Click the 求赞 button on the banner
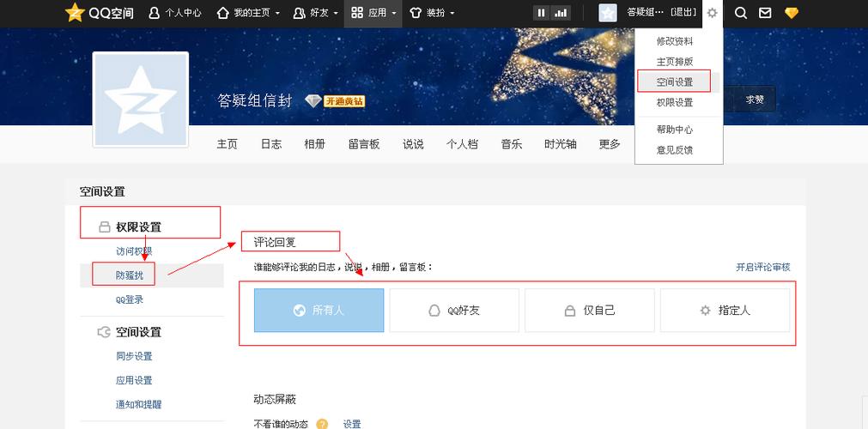This screenshot has height=429, width=868. click(x=754, y=100)
